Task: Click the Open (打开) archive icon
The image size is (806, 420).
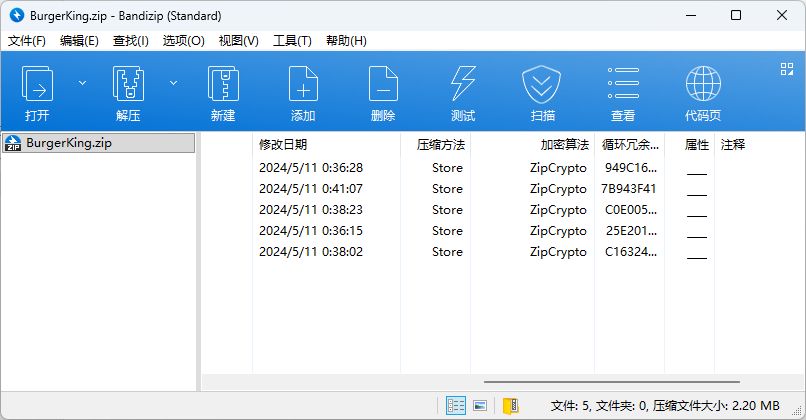Action: (x=38, y=92)
